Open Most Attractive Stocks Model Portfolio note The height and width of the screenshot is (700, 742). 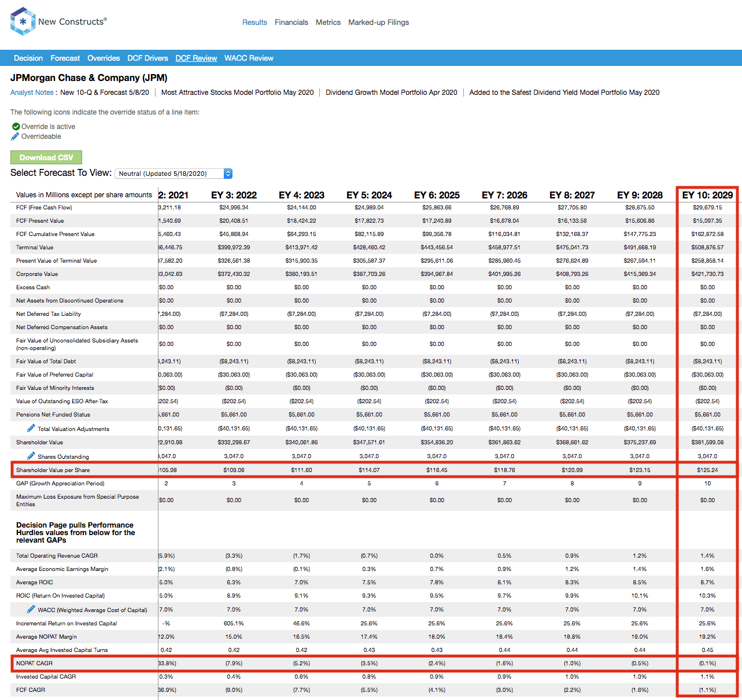pos(238,93)
